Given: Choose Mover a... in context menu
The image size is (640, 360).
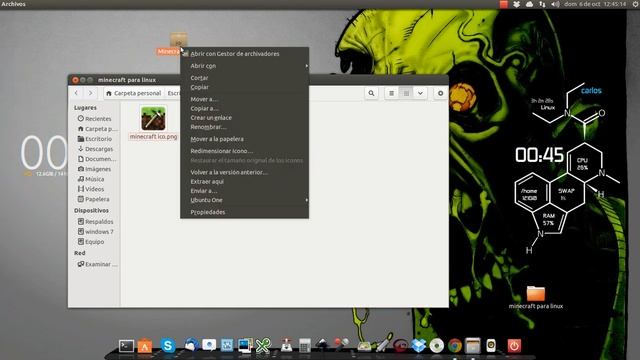Looking at the screenshot, I should click(x=244, y=99).
